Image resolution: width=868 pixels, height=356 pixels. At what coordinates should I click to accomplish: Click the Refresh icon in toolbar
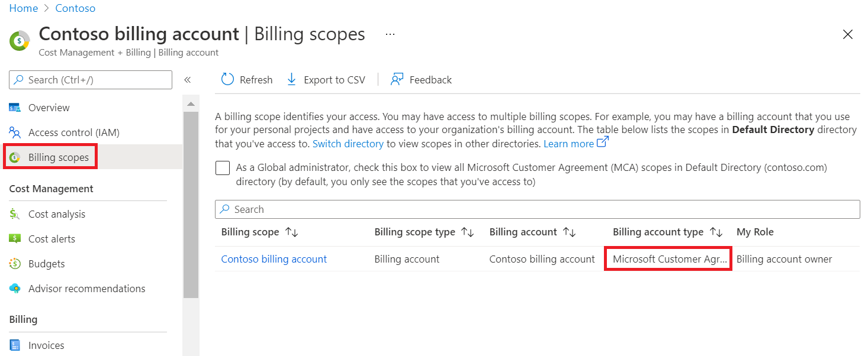tap(228, 80)
